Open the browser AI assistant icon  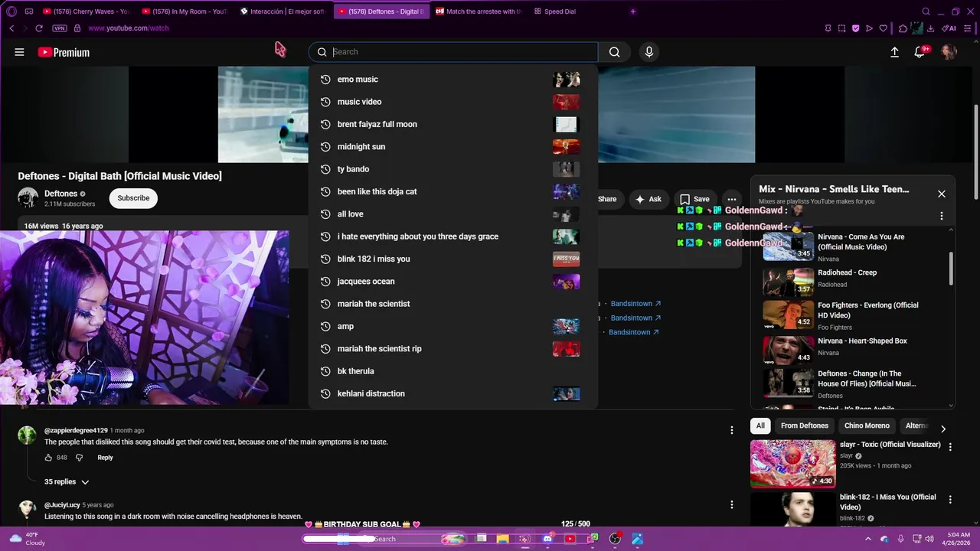[x=949, y=28]
